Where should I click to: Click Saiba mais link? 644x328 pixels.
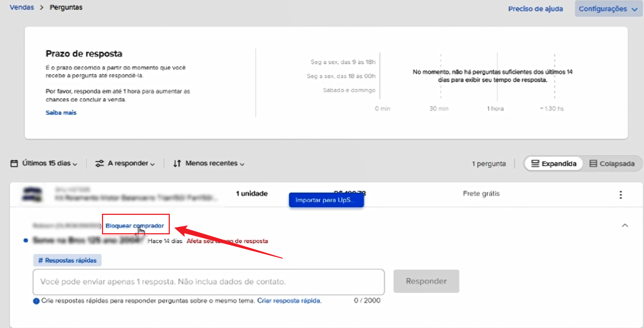pos(61,113)
